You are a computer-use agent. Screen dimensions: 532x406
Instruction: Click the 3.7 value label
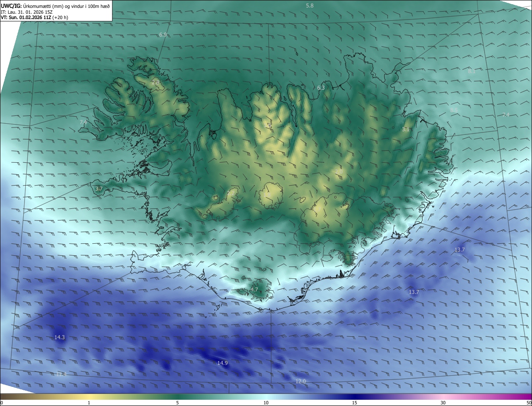pyautogui.click(x=99, y=189)
